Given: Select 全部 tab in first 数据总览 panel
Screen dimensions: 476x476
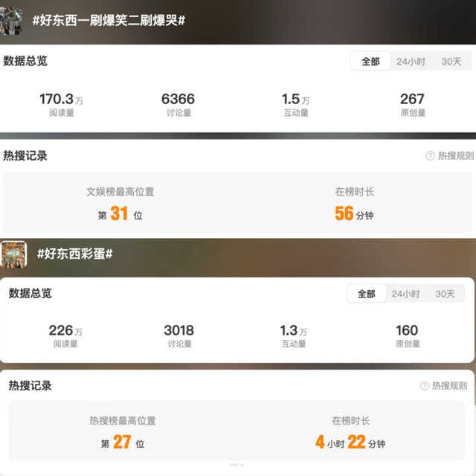Looking at the screenshot, I should (x=370, y=61).
